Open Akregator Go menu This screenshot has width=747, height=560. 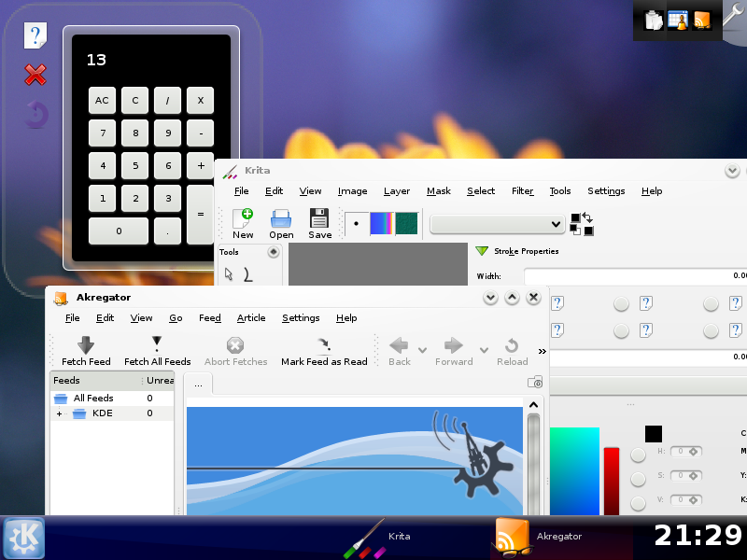(176, 318)
